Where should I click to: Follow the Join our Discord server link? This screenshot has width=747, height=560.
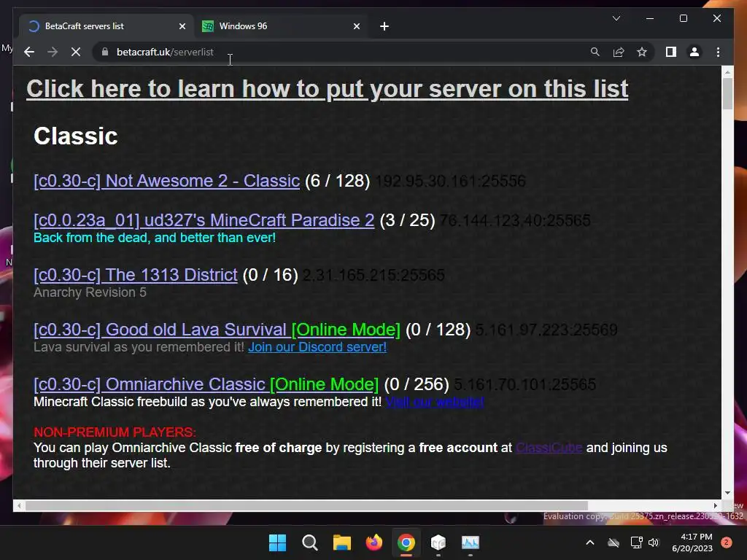tap(317, 347)
